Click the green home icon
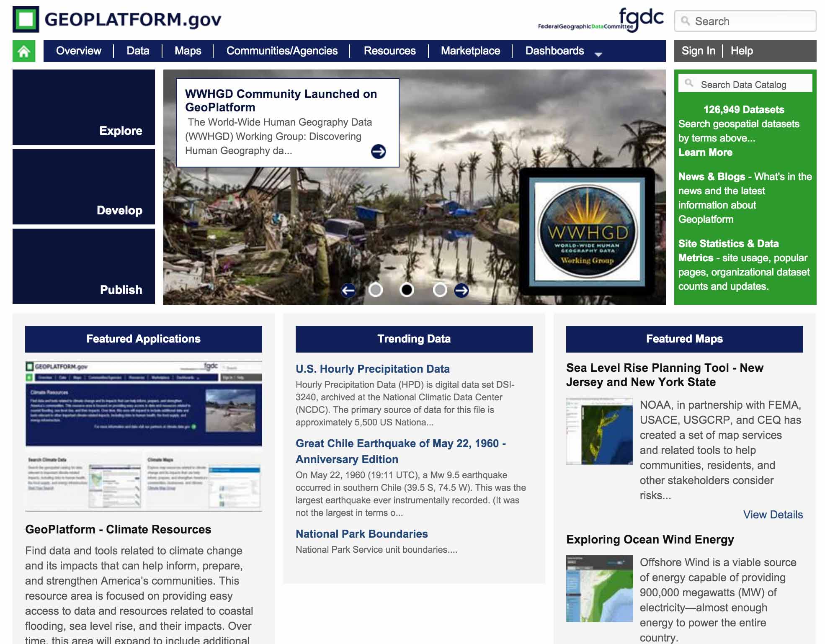 click(x=24, y=51)
